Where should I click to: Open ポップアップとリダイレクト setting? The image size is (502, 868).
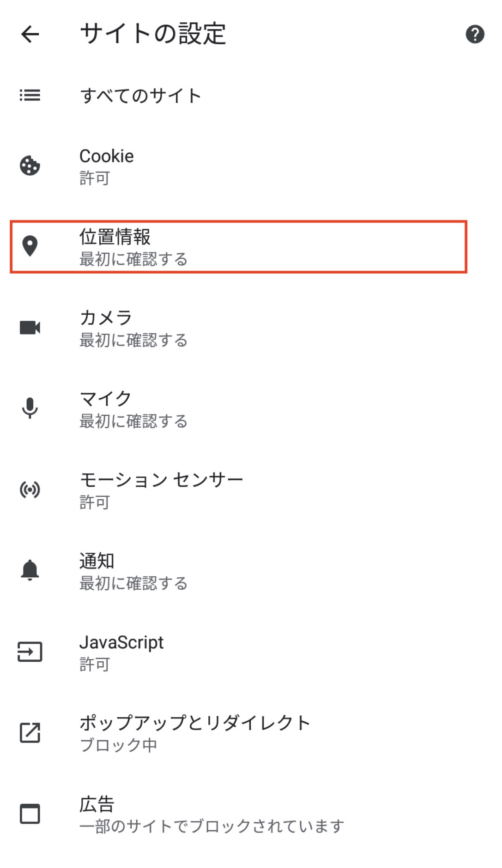[x=194, y=733]
